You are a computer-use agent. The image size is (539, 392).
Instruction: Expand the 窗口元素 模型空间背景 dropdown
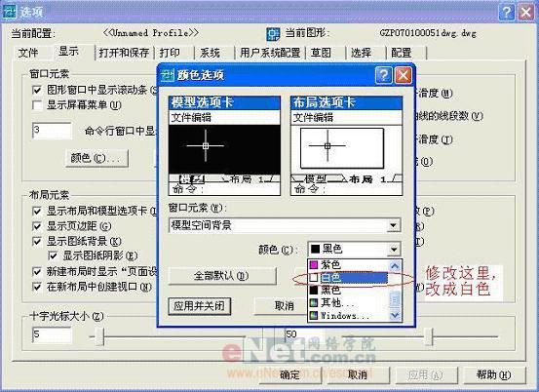coord(393,225)
